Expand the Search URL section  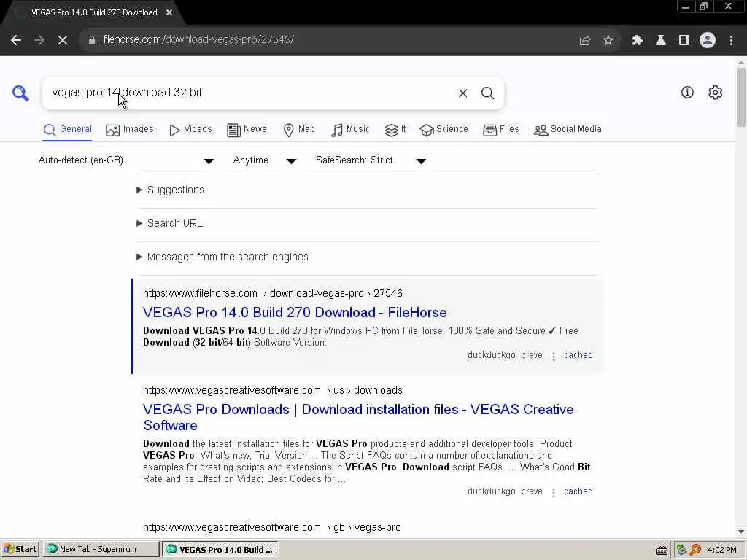coord(169,223)
